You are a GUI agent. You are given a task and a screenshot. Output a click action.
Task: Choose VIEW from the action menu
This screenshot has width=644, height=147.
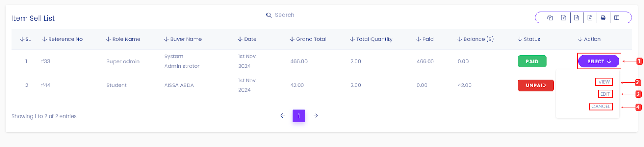point(604,82)
